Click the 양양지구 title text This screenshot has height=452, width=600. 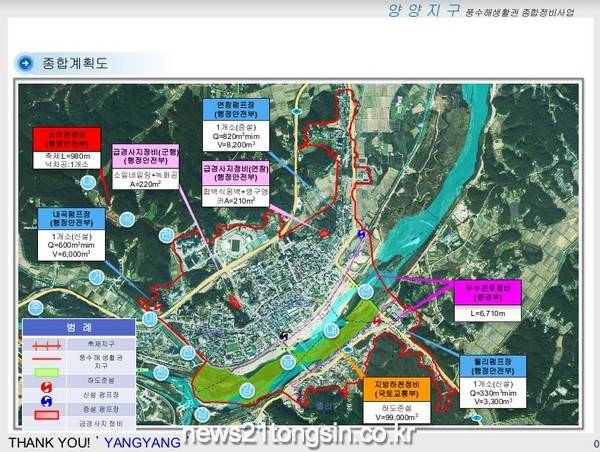tap(424, 10)
